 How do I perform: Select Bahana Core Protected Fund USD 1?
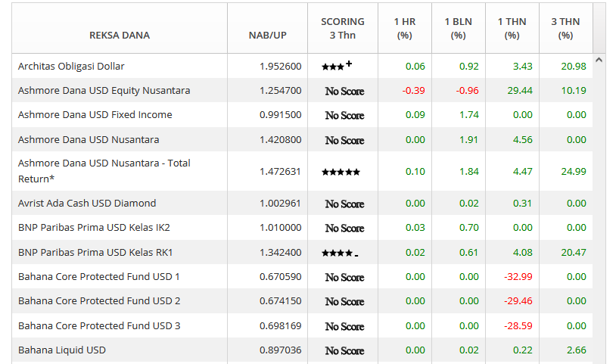[99, 277]
